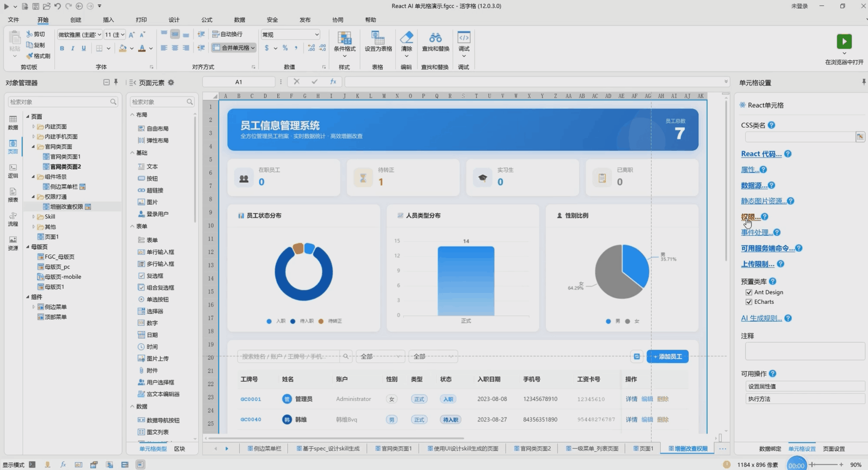
Task: Open the 数据源... link
Action: coord(754,185)
